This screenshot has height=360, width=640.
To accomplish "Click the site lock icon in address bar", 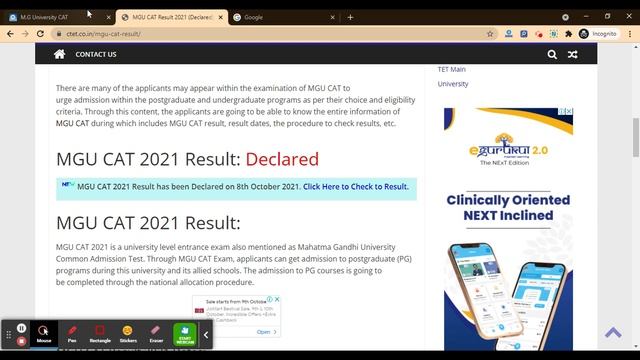I will (x=59, y=34).
